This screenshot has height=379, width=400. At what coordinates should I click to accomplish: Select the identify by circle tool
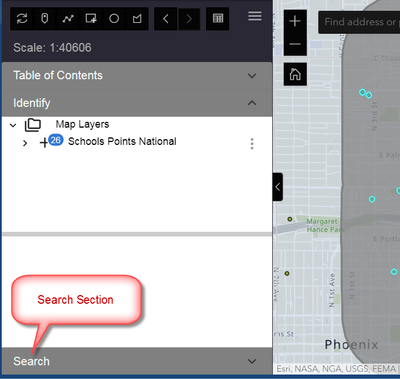(x=114, y=19)
